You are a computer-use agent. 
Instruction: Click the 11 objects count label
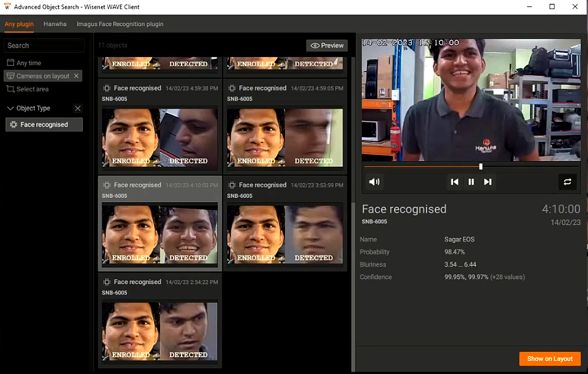coord(113,46)
